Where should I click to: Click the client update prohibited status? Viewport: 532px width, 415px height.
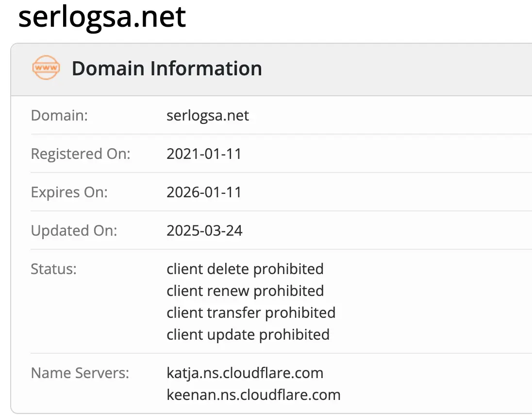click(x=248, y=335)
